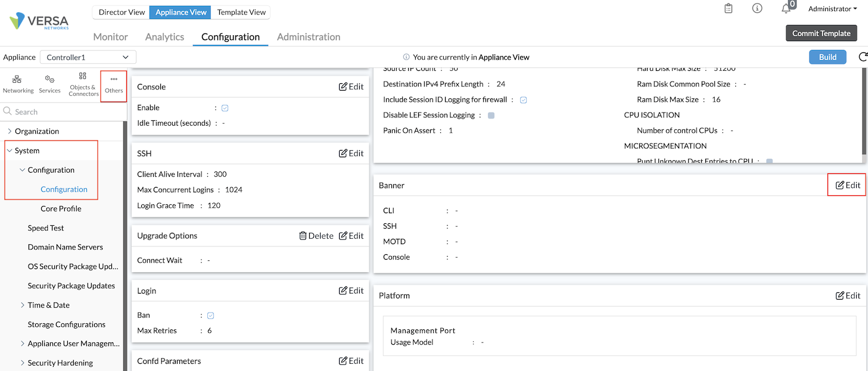
Task: Select the Objects & Connectors icon
Action: click(x=83, y=83)
